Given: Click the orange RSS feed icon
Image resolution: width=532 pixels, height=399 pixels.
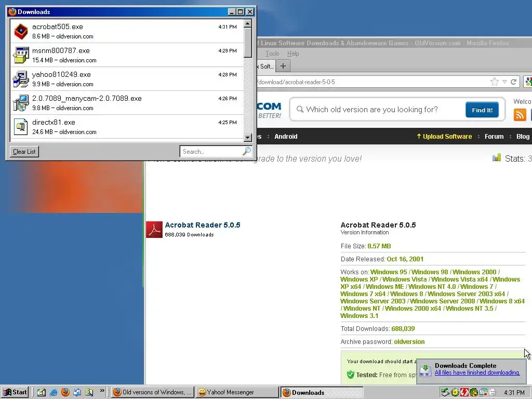Looking at the screenshot, I should pos(520,115).
